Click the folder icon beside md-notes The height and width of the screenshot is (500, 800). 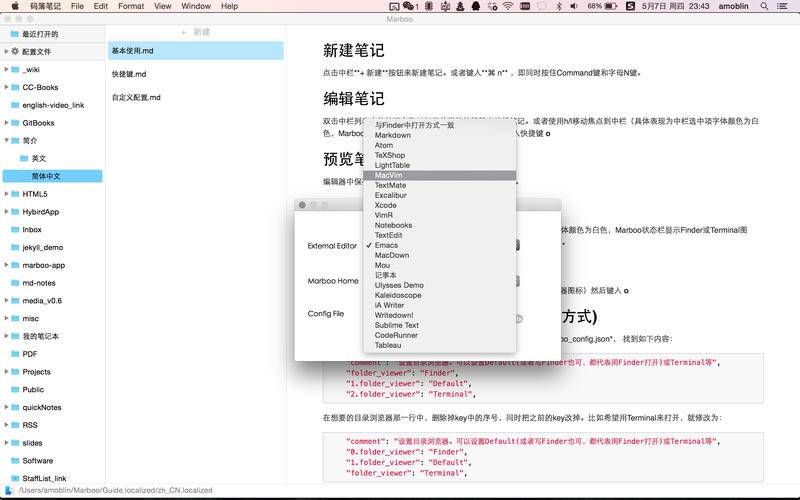click(x=15, y=283)
